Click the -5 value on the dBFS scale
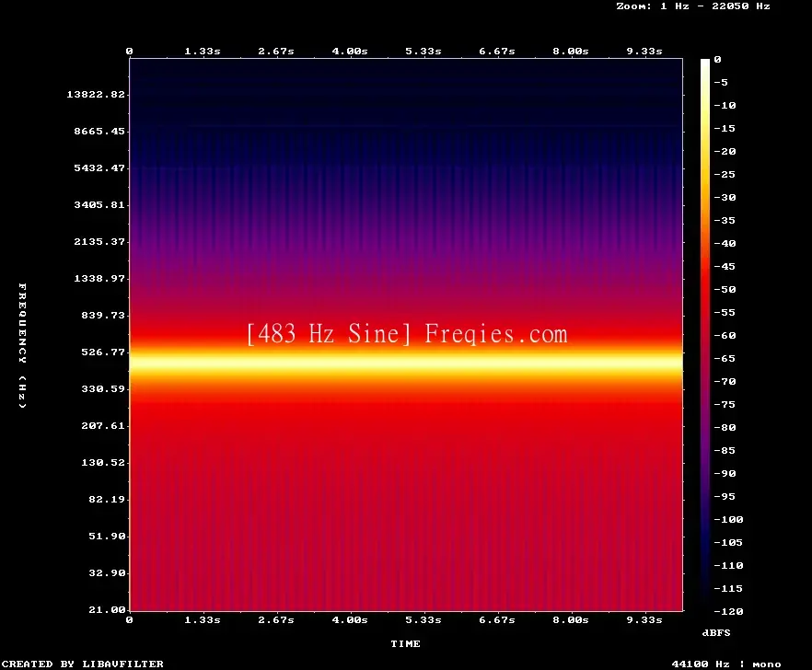Viewport: 812px width, 670px height. click(721, 82)
